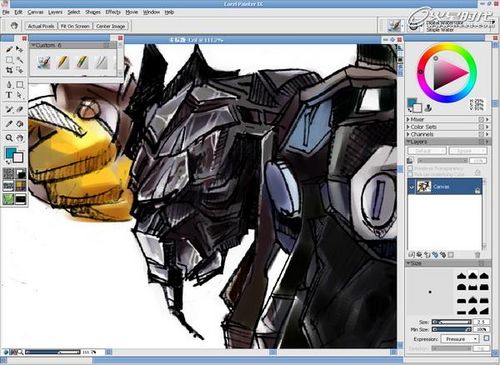Expand the Channels panel
This screenshot has width=500, height=365.
408,134
